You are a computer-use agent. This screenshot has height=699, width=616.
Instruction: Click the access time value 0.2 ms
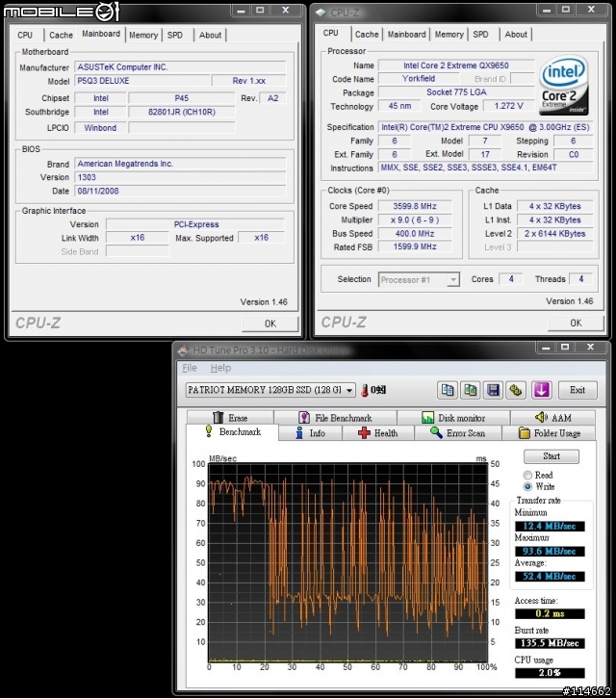(550, 614)
